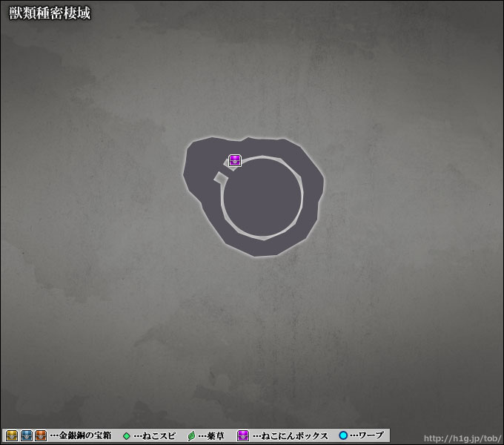
Task: Select the green leaf 薬草 icon
Action: (x=192, y=435)
